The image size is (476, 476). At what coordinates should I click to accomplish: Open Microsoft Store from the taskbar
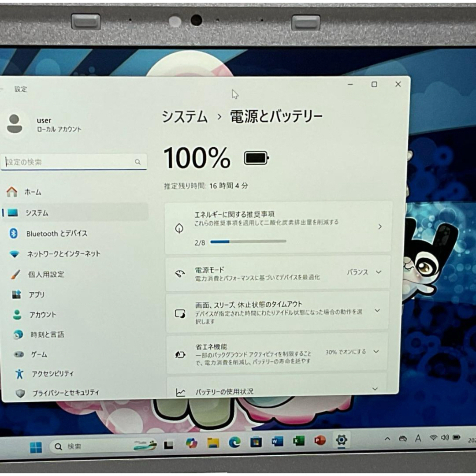(x=256, y=442)
